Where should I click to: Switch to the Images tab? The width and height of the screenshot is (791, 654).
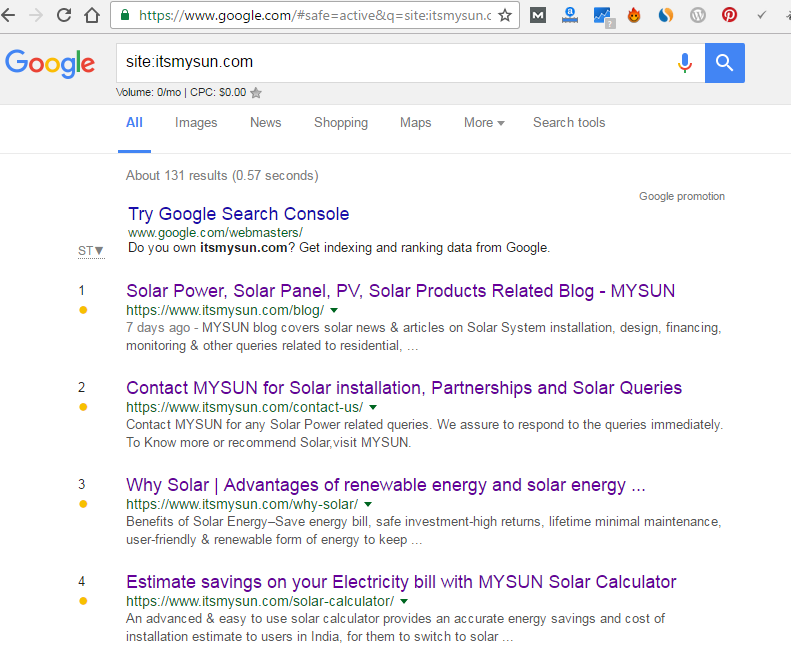point(196,123)
